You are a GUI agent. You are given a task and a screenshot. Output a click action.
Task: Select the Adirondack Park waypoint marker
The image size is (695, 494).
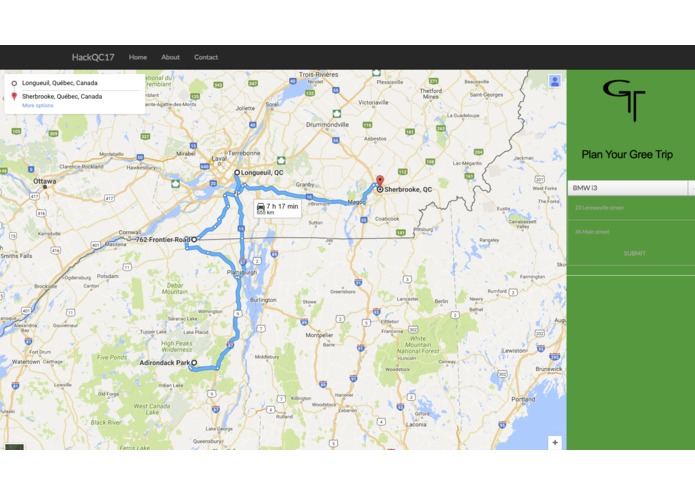(x=194, y=362)
